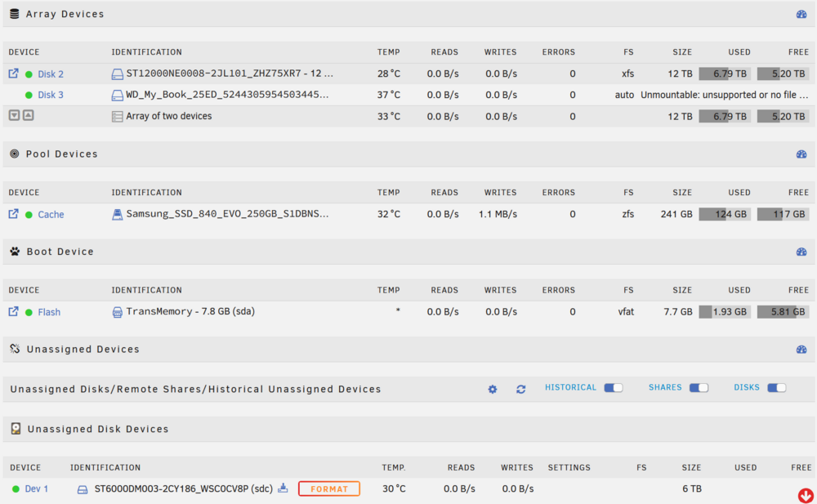This screenshot has width=817, height=504.
Task: Click the Pool Devices dashboard gauge icon
Action: pyautogui.click(x=801, y=154)
